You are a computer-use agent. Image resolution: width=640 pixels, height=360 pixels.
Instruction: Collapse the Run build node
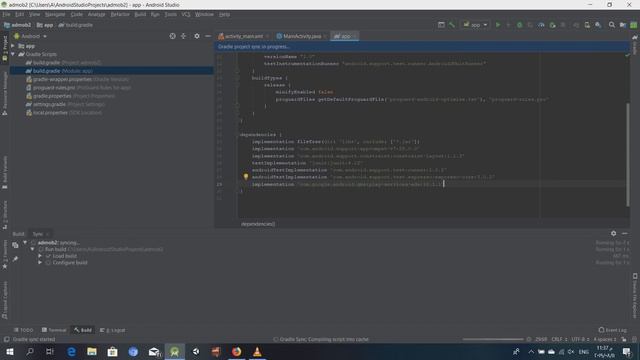click(x=33, y=249)
